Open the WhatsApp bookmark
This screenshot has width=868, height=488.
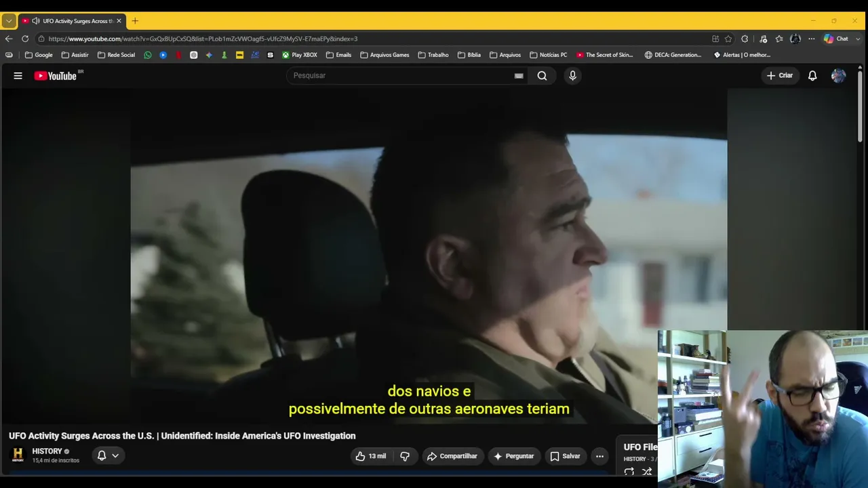point(148,55)
